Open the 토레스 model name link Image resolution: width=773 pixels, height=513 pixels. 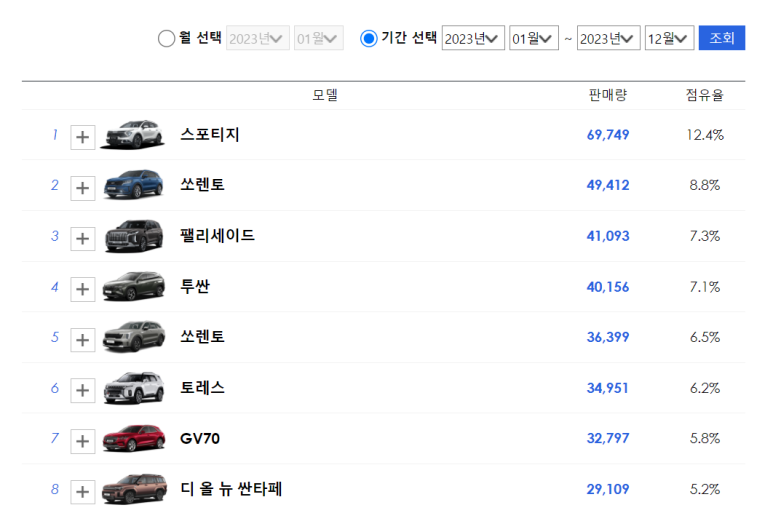(x=203, y=388)
